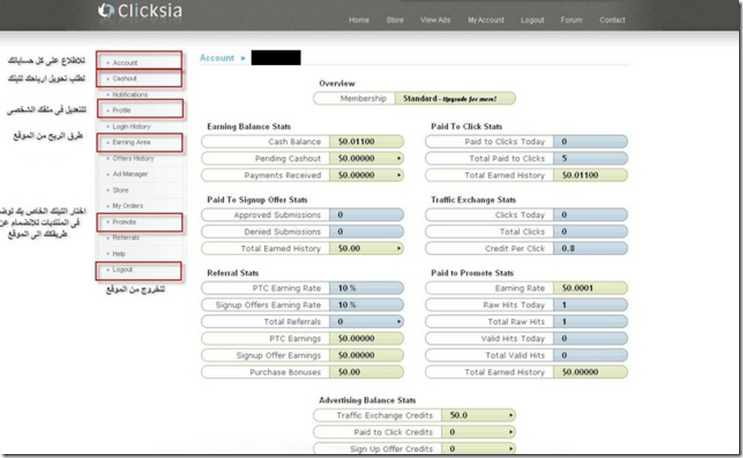Click the Signup Offers Earning Rate field
Image resolution: width=743 pixels, height=458 pixels.
pos(302,305)
